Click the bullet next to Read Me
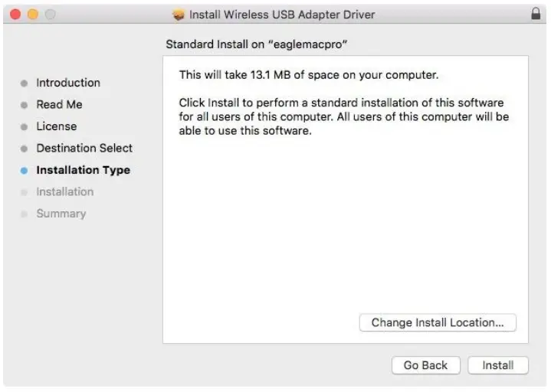551x392 pixels. coord(24,105)
